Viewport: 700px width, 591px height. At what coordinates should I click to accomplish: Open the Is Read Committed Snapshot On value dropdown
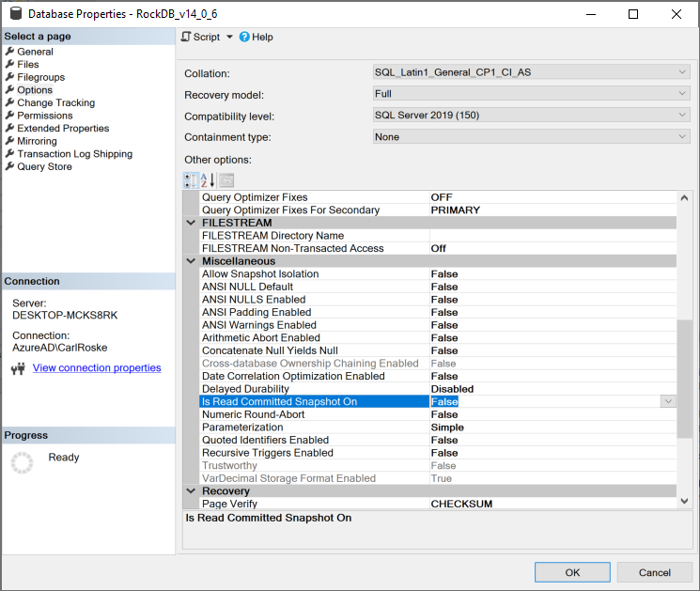[x=668, y=401]
